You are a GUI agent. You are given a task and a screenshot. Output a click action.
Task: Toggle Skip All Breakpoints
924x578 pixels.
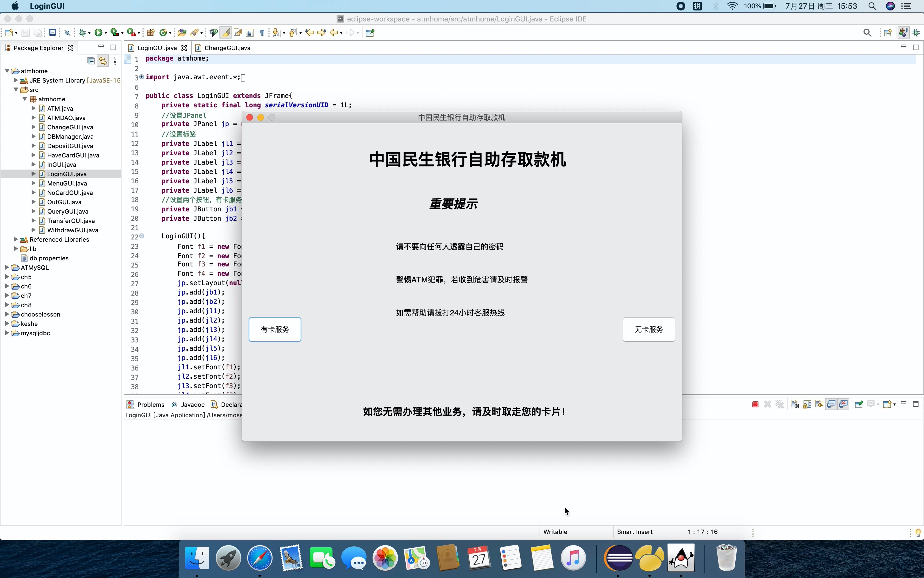68,33
